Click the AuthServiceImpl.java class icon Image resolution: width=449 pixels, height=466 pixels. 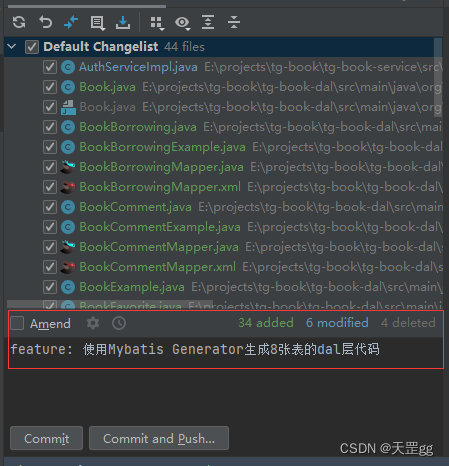68,67
